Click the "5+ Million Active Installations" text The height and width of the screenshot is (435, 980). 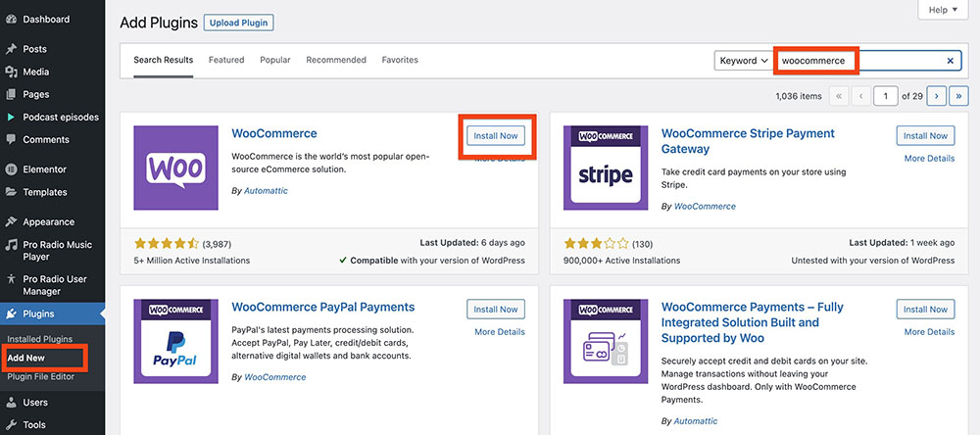(192, 260)
